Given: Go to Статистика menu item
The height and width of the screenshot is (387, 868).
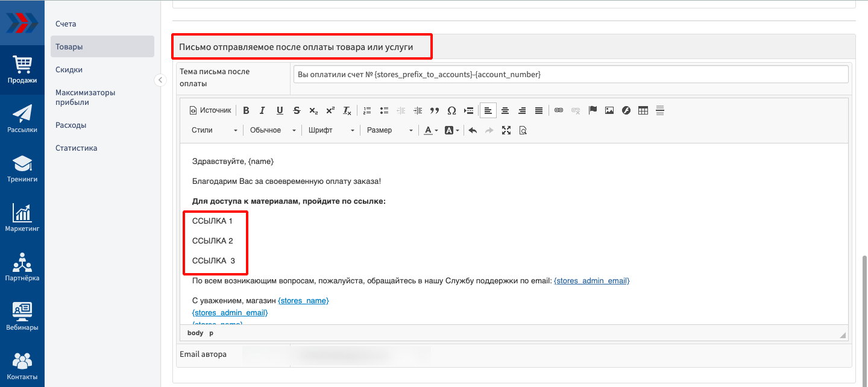Looking at the screenshot, I should point(77,148).
